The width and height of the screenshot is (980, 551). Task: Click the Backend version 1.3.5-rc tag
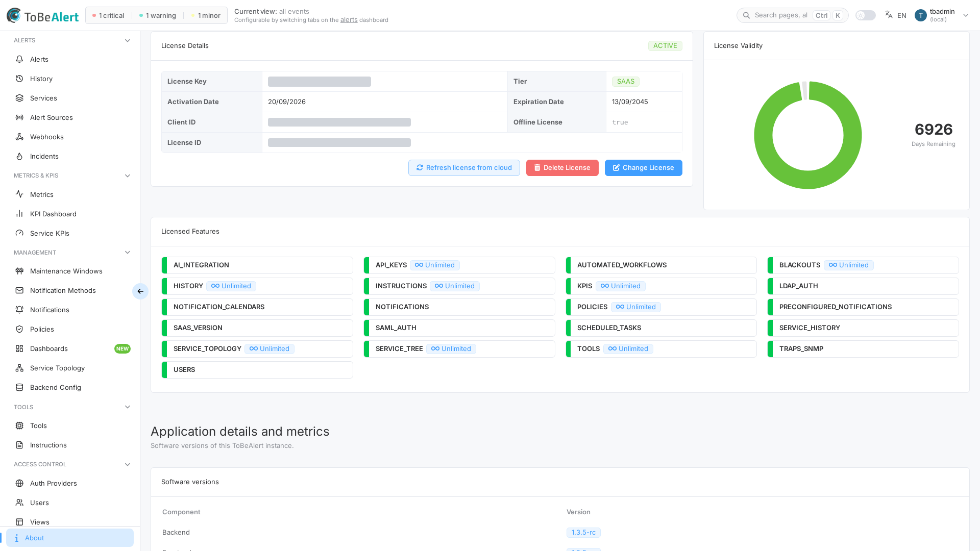583,533
